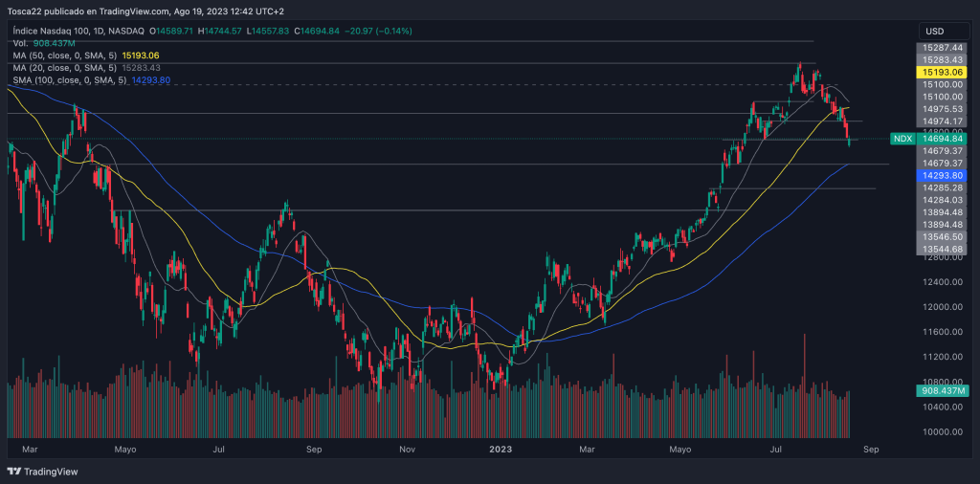Click the TradingView logo icon
This screenshot has width=980, height=484.
[x=13, y=472]
